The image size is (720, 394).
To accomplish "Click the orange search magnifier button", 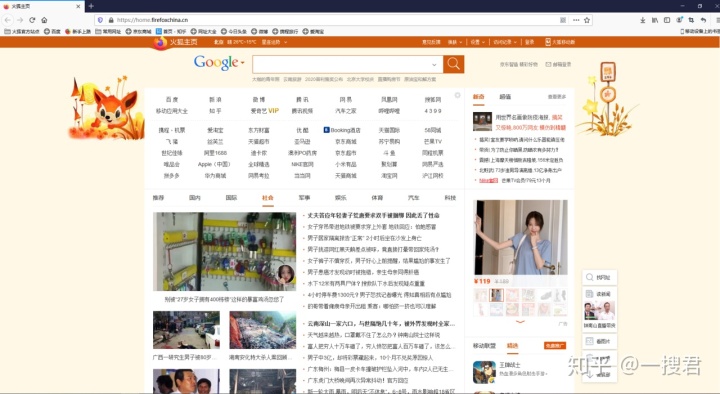I will tap(453, 64).
